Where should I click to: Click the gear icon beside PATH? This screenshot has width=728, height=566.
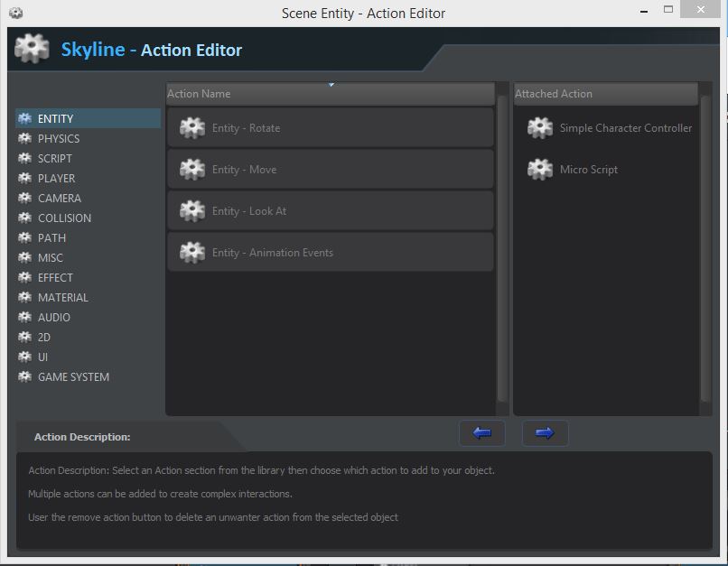[x=24, y=238]
